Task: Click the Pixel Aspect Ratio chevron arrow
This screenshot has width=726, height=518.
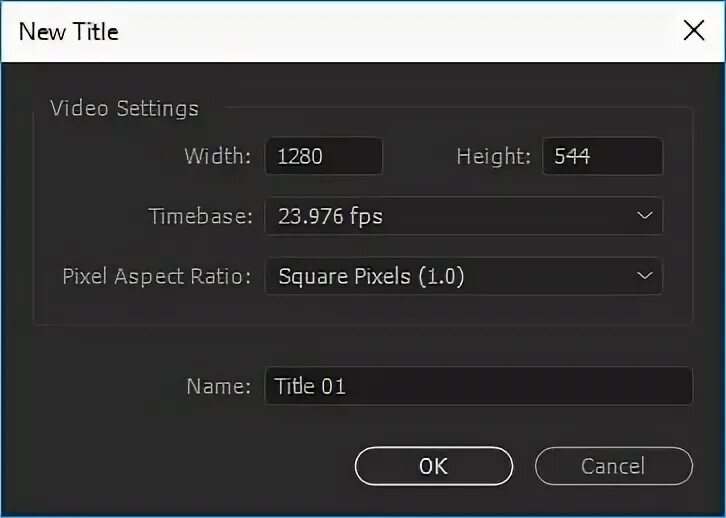Action: (645, 276)
